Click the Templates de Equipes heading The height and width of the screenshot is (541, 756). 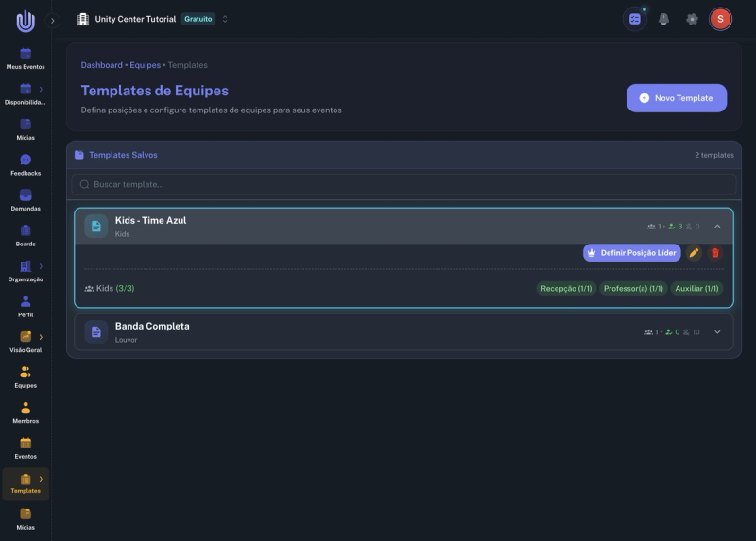coord(155,91)
